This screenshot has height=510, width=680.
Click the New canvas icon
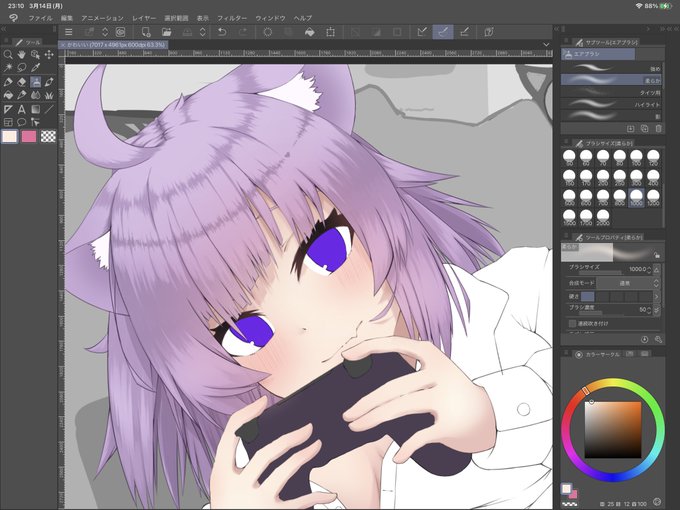(146, 32)
